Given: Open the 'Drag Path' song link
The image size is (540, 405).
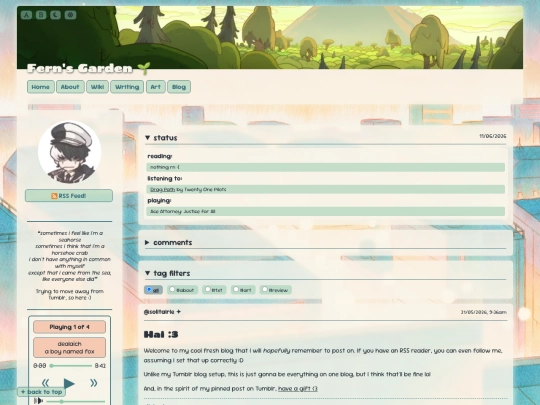Looking at the screenshot, I should (x=163, y=189).
